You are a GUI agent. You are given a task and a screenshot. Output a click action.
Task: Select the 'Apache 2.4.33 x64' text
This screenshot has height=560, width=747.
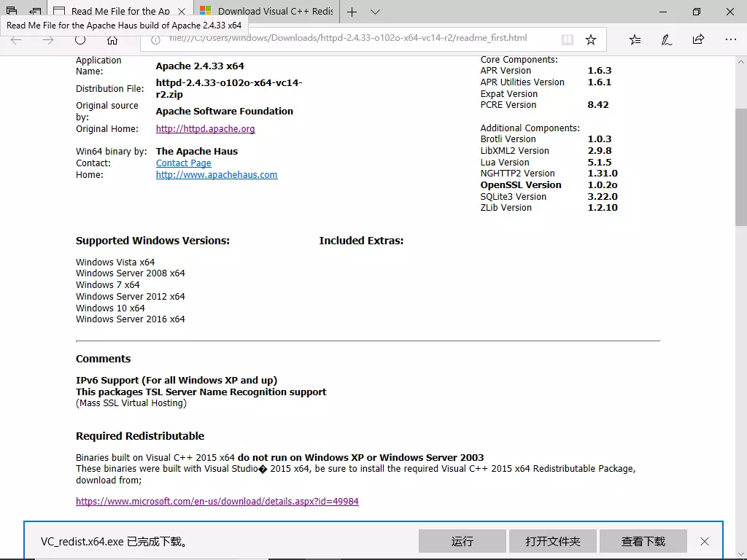[x=200, y=66]
